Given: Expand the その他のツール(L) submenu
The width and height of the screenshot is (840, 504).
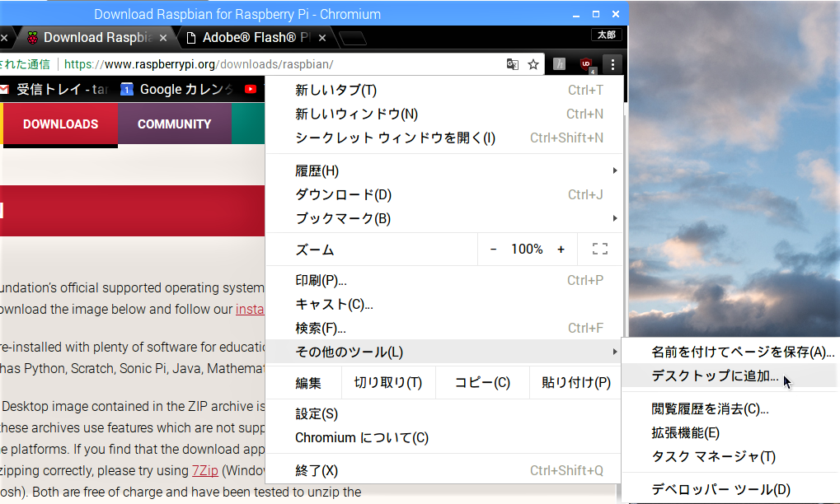Looking at the screenshot, I should (x=444, y=352).
